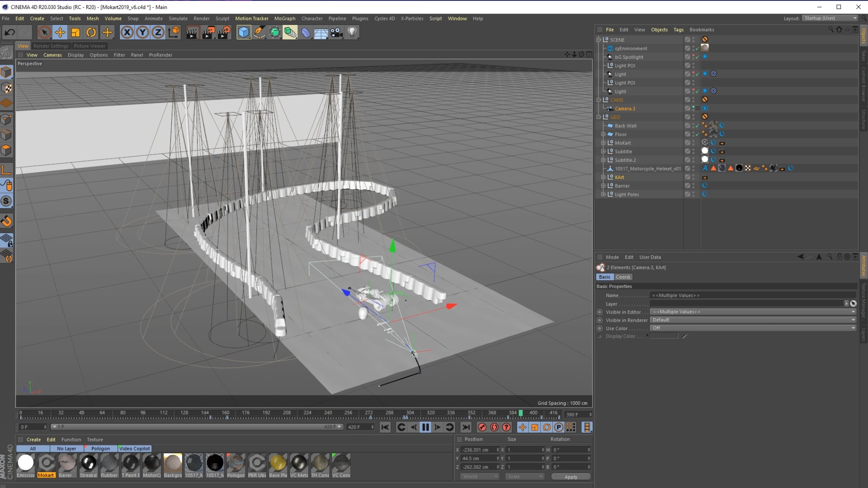The height and width of the screenshot is (488, 868).
Task: Switch to Coord. attribute tab
Action: pos(623,277)
